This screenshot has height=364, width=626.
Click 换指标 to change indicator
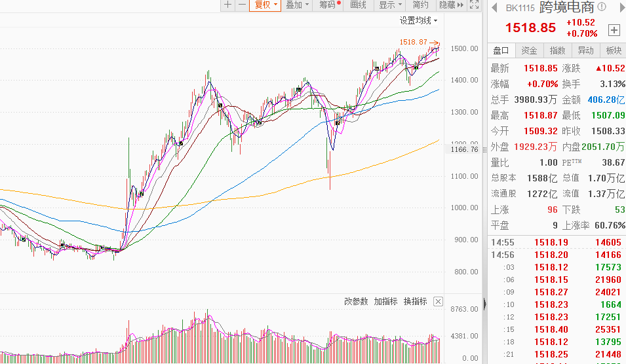point(415,302)
